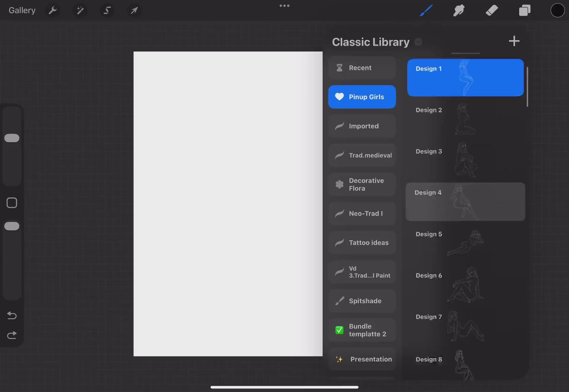The width and height of the screenshot is (569, 392).
Task: Select the Design 7 brush
Action: 465,326
